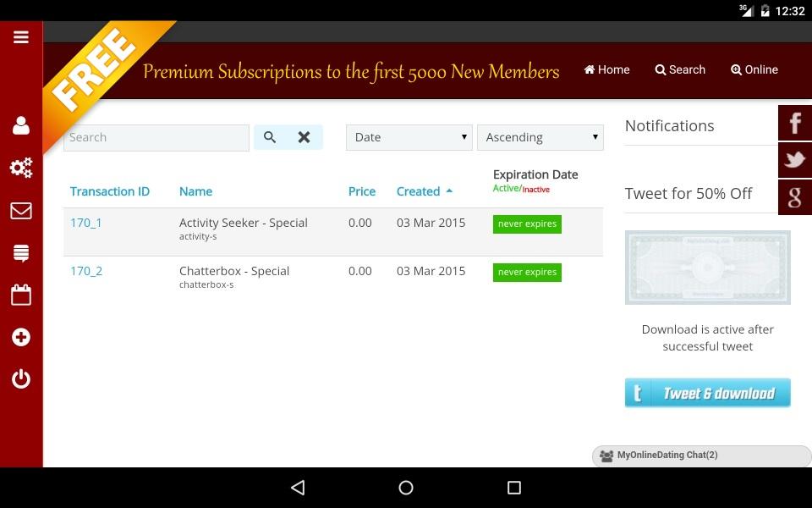812x508 pixels.
Task: Open the Ascending order dropdown
Action: click(x=540, y=137)
